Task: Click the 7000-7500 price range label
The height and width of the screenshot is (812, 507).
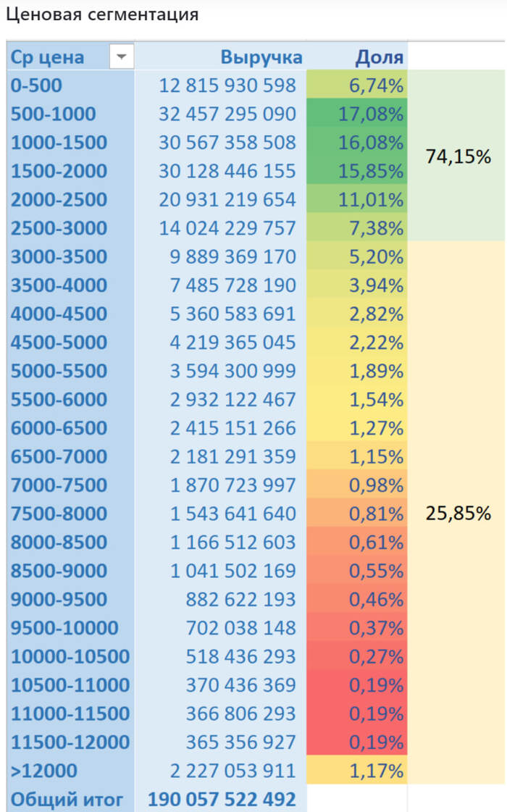Action: click(x=59, y=485)
